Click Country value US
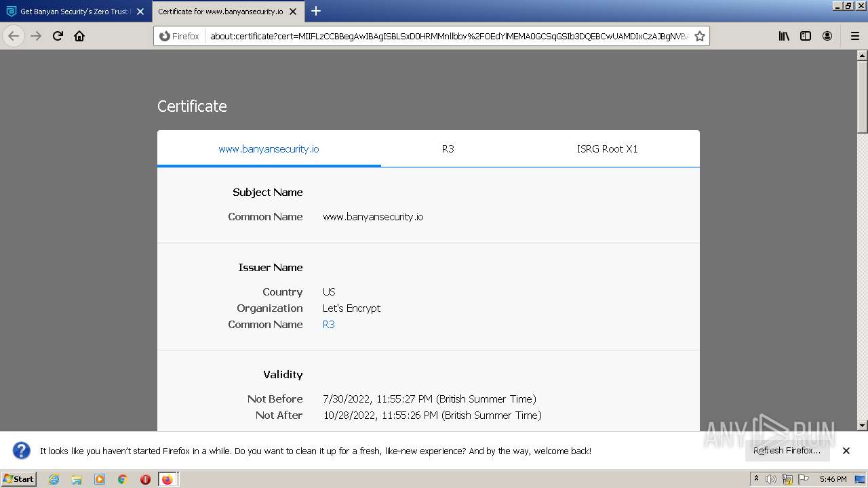868x488 pixels. tap(329, 292)
